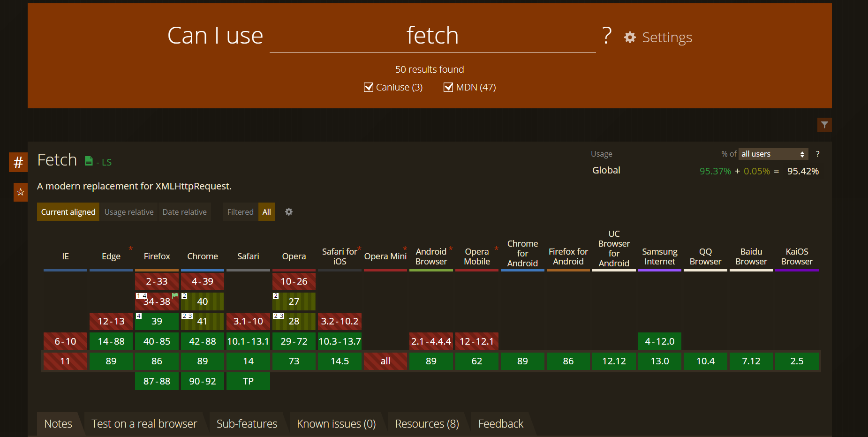The width and height of the screenshot is (868, 437).
Task: Click the Edge 12-13 cell
Action: pyautogui.click(x=111, y=321)
